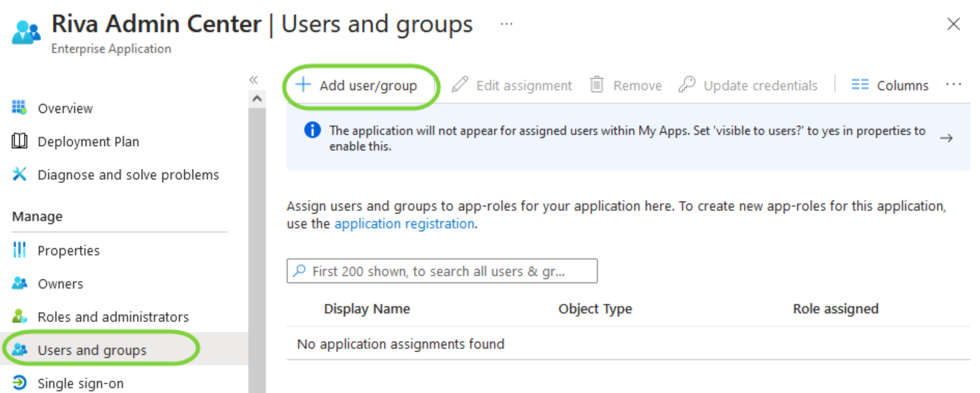Image resolution: width=980 pixels, height=393 pixels.
Task: Click Update credentials in toolbar
Action: 748,86
